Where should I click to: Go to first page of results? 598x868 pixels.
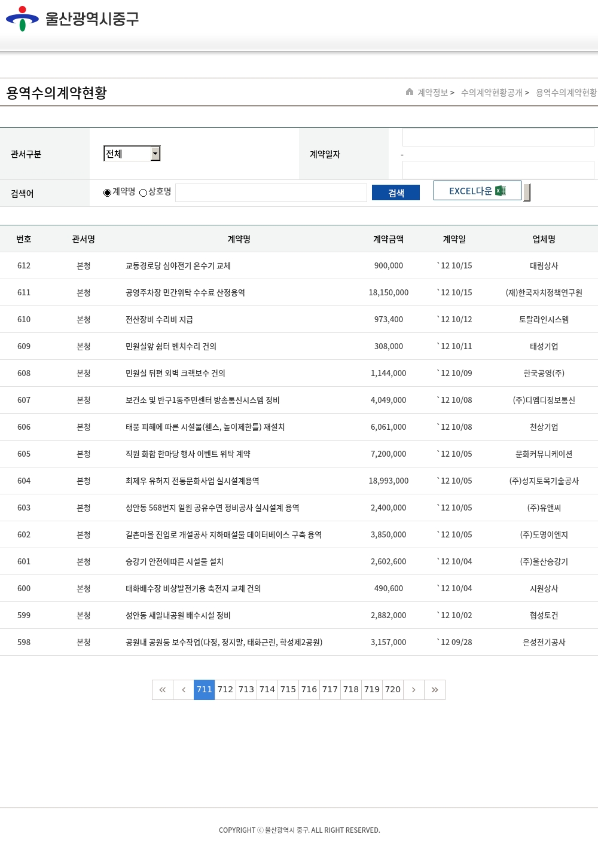pyautogui.click(x=163, y=690)
